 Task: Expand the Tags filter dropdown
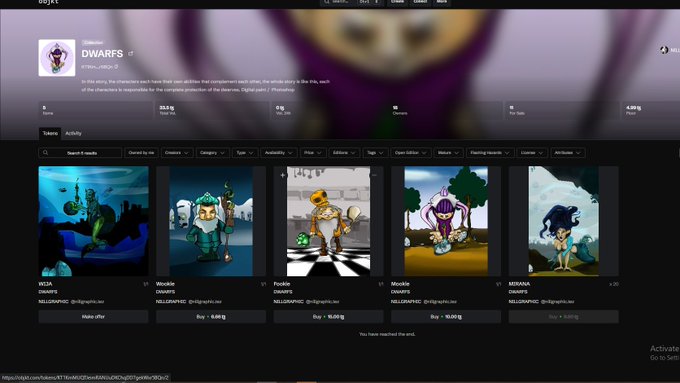pos(375,153)
